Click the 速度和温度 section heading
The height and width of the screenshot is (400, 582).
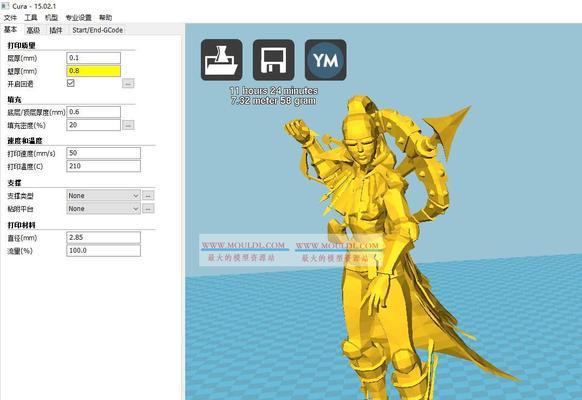click(25, 141)
